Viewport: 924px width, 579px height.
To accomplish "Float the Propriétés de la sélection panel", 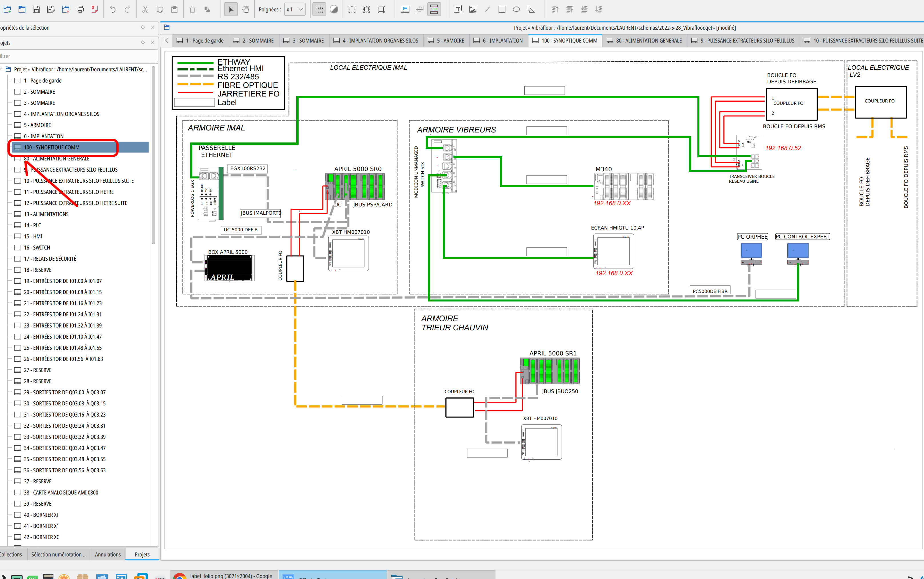I will pyautogui.click(x=143, y=27).
